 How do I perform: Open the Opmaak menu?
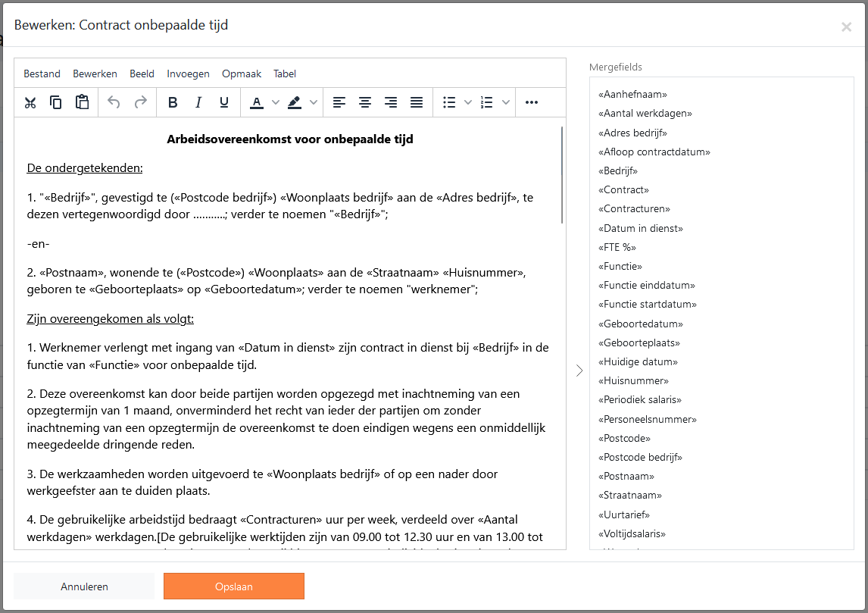(242, 73)
